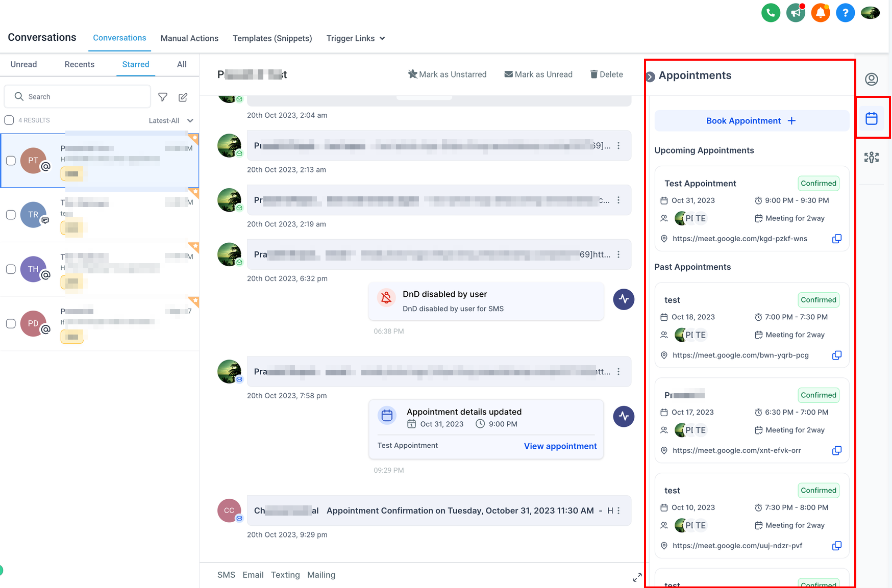This screenshot has height=588, width=892.
Task: Click the DnD disabled by user notice
Action: [x=486, y=301]
